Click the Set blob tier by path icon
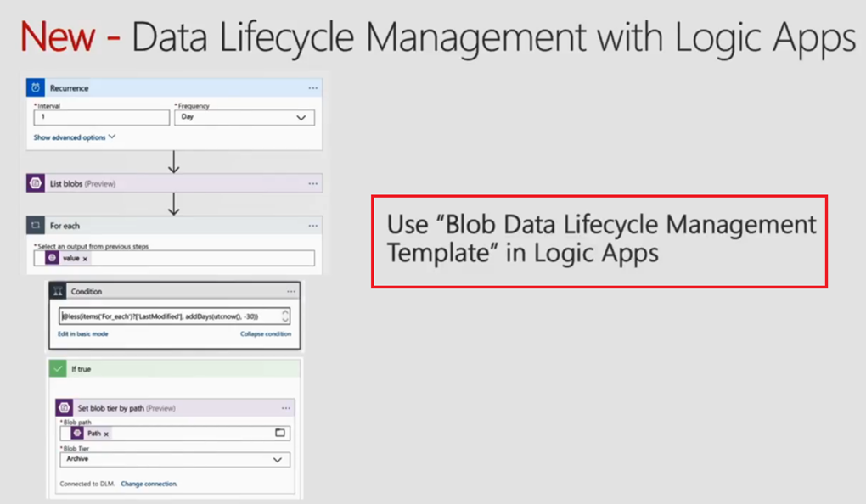 point(64,408)
